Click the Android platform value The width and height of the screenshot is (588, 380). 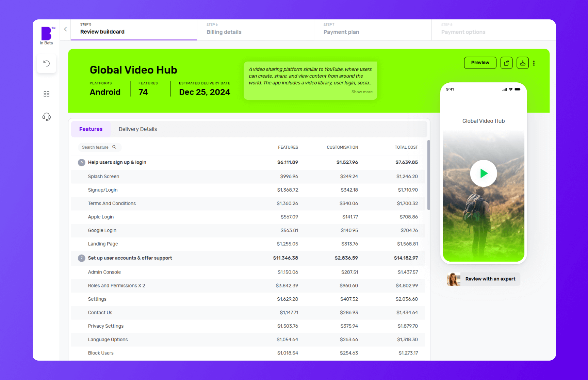(105, 92)
